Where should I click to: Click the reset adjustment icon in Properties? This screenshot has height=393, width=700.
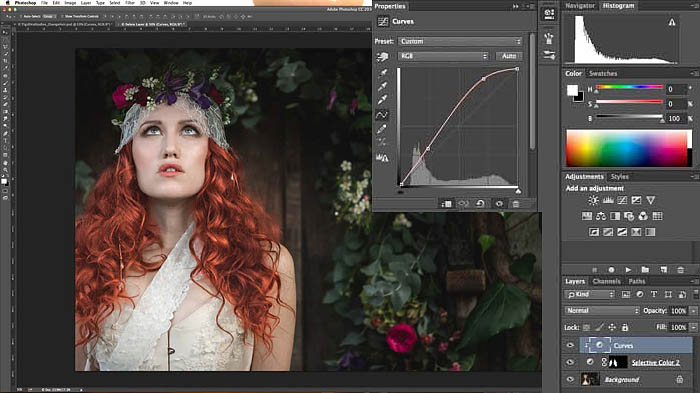[480, 204]
